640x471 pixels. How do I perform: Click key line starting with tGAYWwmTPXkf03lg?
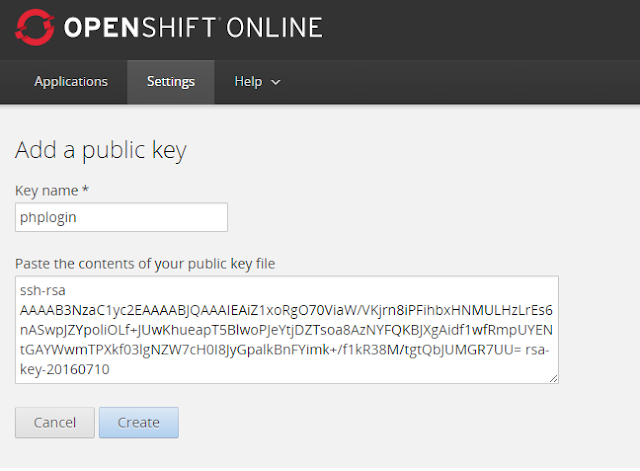pos(285,350)
